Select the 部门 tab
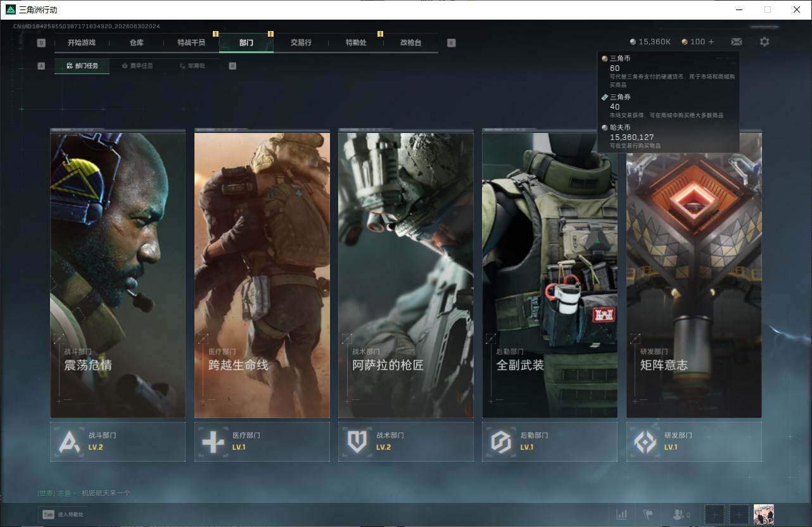 (246, 43)
